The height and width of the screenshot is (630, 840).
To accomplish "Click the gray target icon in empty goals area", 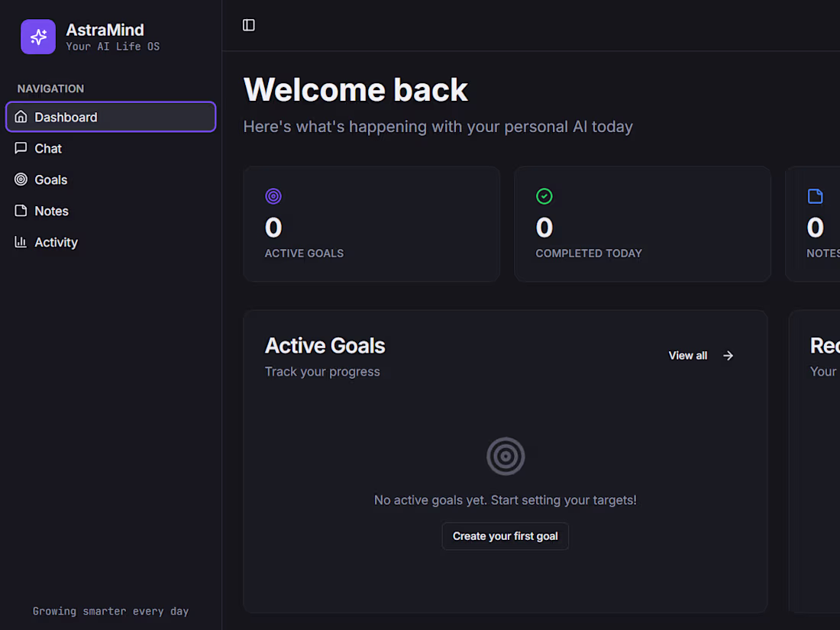I will [505, 456].
